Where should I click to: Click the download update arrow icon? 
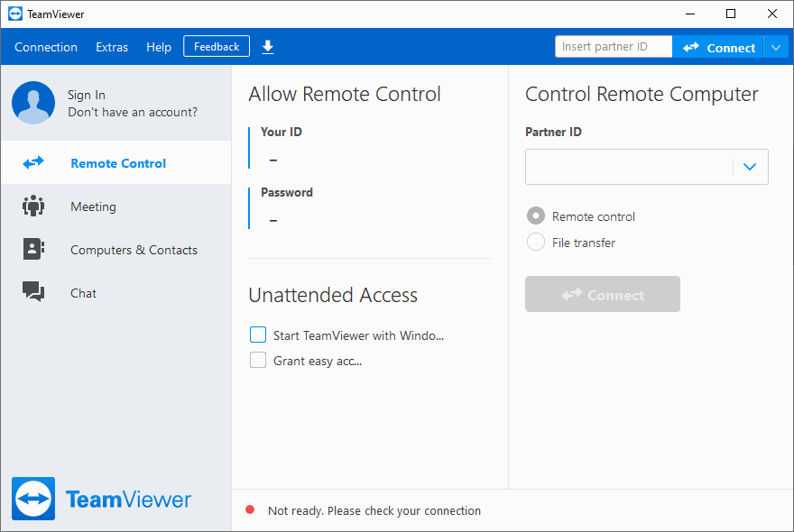pyautogui.click(x=268, y=47)
